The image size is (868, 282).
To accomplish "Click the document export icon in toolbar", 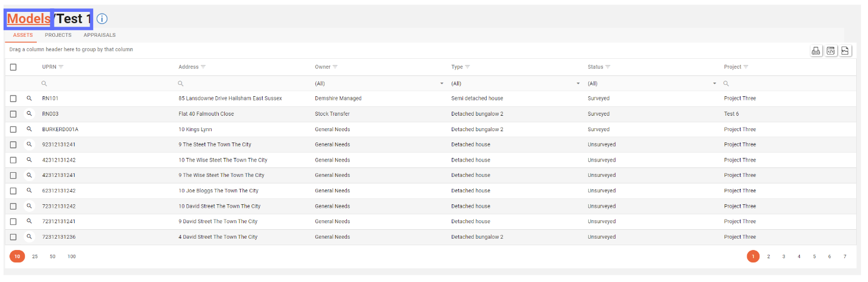I will (845, 51).
